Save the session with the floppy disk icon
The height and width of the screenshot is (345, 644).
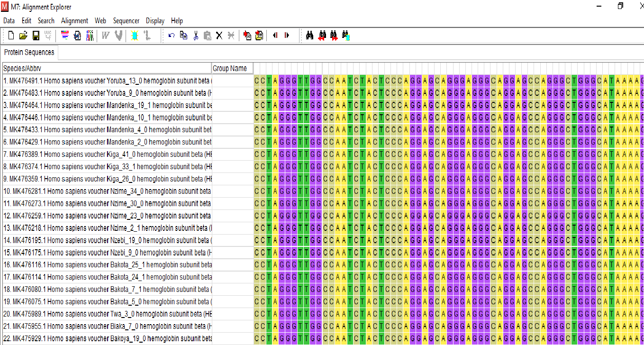36,36
